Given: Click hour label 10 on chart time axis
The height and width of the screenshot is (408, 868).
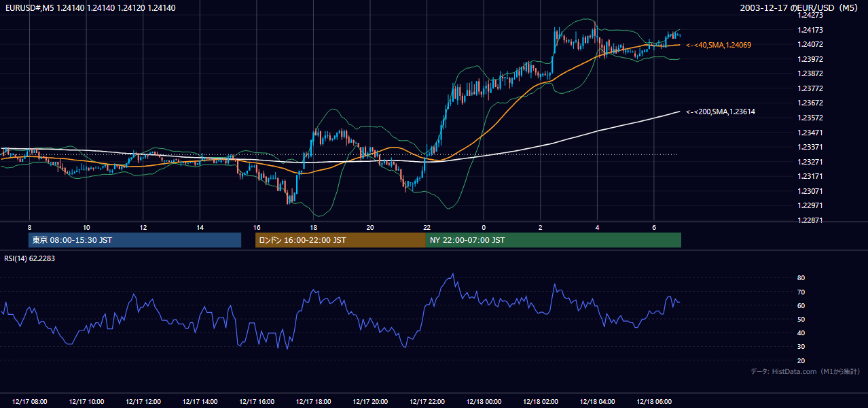Looking at the screenshot, I should click(x=86, y=227).
